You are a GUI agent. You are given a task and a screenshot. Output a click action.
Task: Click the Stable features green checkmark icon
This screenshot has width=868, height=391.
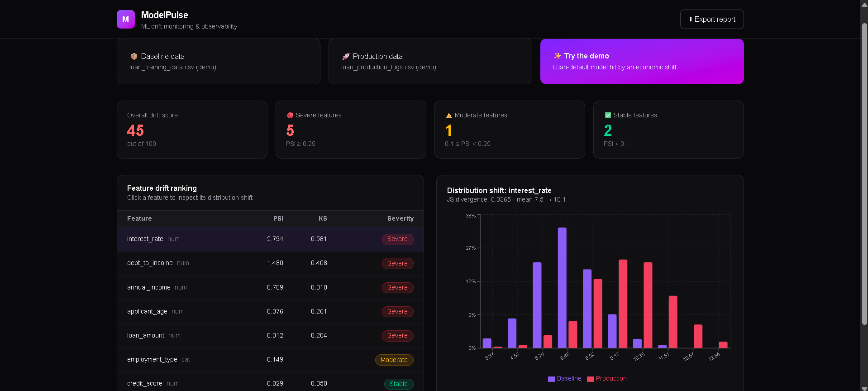pos(608,115)
